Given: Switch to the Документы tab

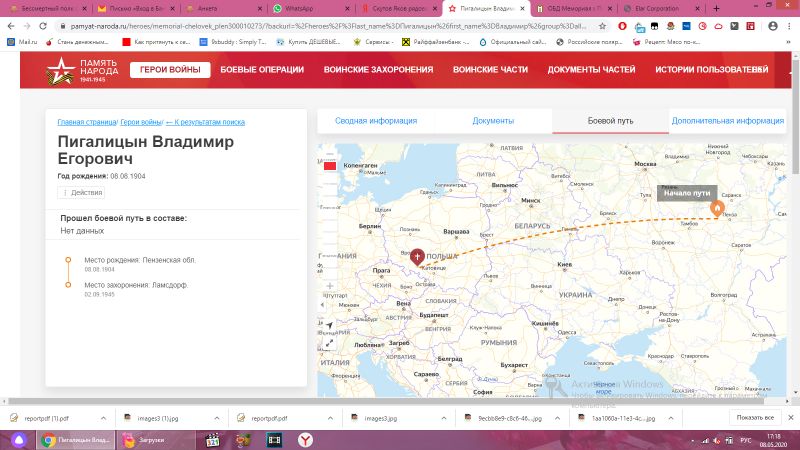Looking at the screenshot, I should pos(493,120).
